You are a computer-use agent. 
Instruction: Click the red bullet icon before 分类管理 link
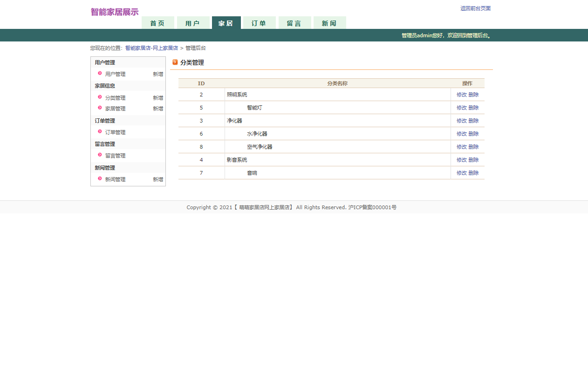[x=99, y=97]
